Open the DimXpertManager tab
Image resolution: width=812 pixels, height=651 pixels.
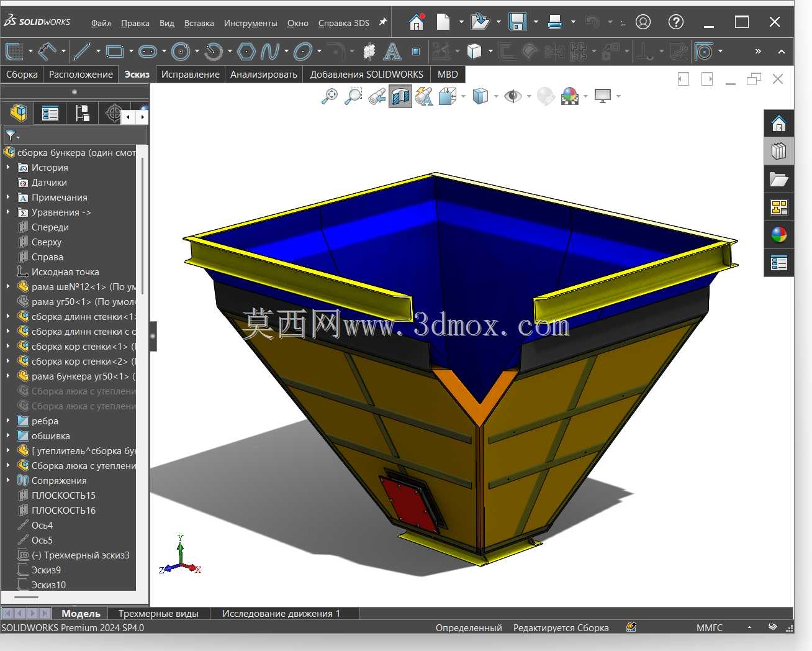pyautogui.click(x=114, y=113)
